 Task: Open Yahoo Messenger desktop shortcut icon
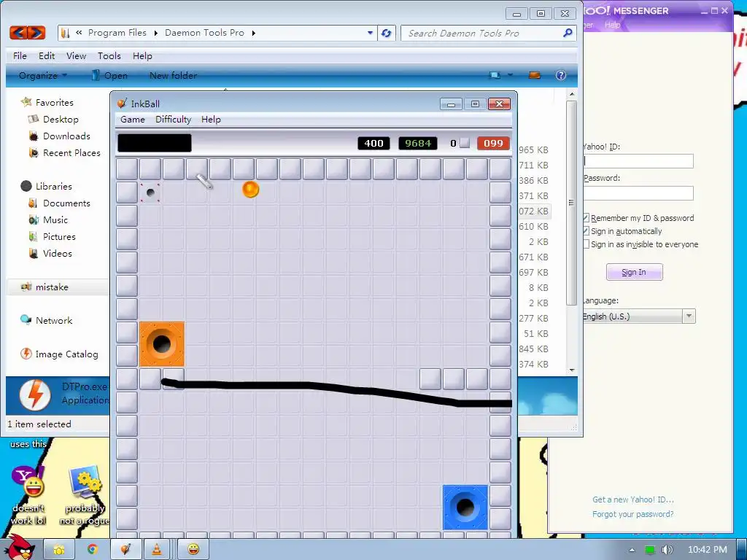28,482
